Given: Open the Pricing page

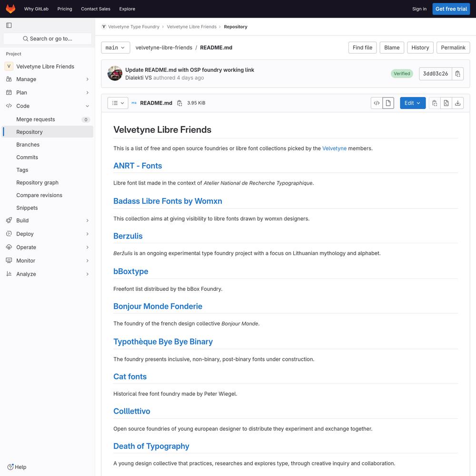Looking at the screenshot, I should (x=65, y=9).
